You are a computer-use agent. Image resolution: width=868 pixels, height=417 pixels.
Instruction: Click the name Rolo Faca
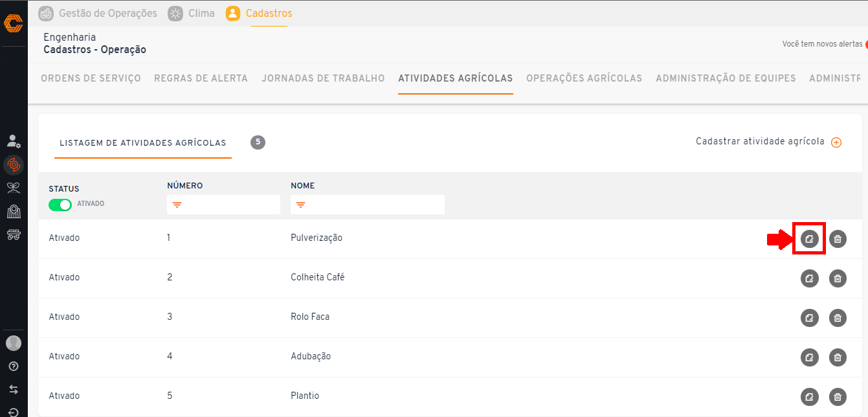(x=310, y=317)
